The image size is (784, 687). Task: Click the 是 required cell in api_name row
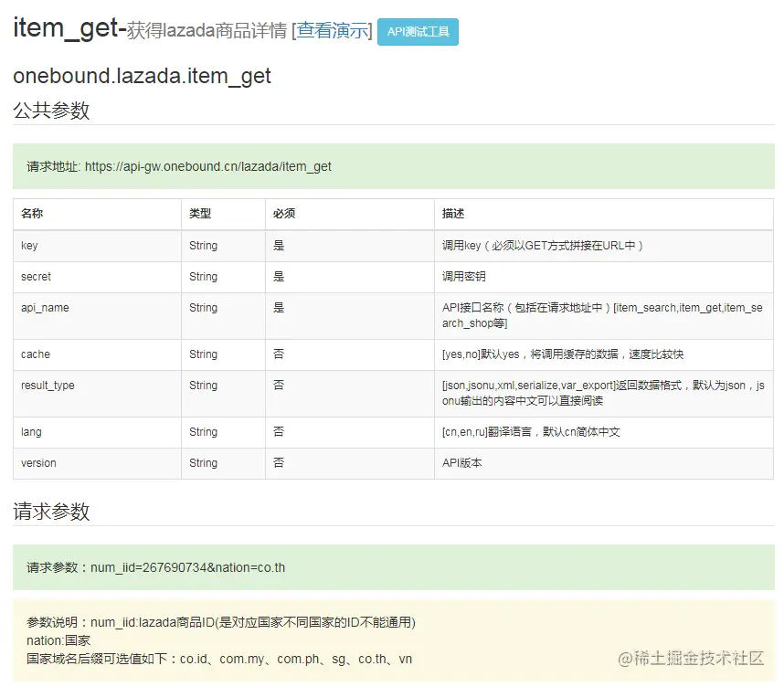[x=349, y=315]
